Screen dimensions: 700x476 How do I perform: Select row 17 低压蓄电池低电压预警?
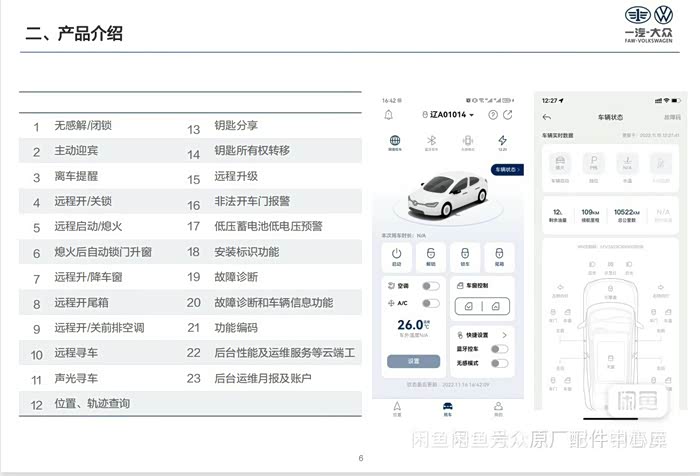pyautogui.click(x=268, y=226)
